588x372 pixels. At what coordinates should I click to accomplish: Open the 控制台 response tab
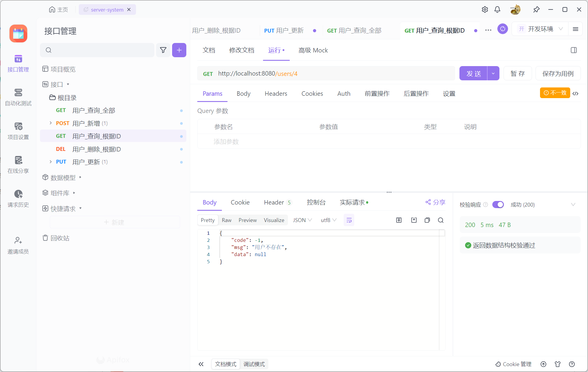click(x=316, y=202)
